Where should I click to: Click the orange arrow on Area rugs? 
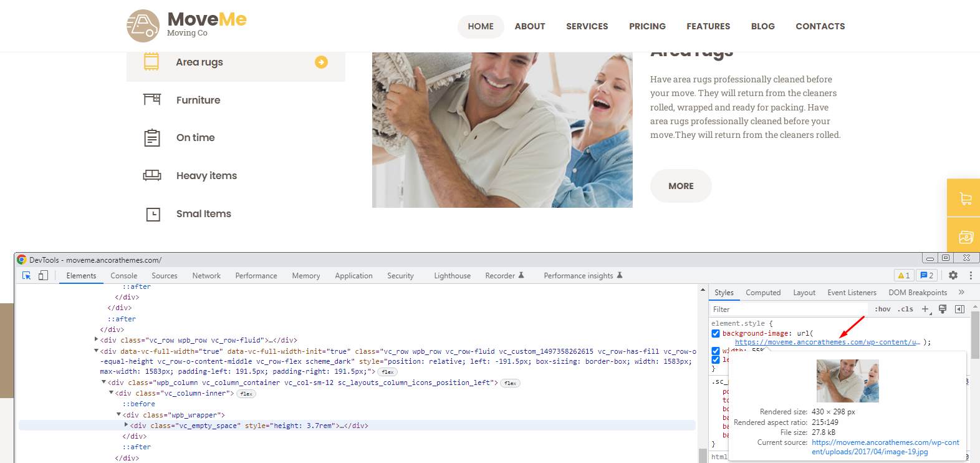click(321, 62)
